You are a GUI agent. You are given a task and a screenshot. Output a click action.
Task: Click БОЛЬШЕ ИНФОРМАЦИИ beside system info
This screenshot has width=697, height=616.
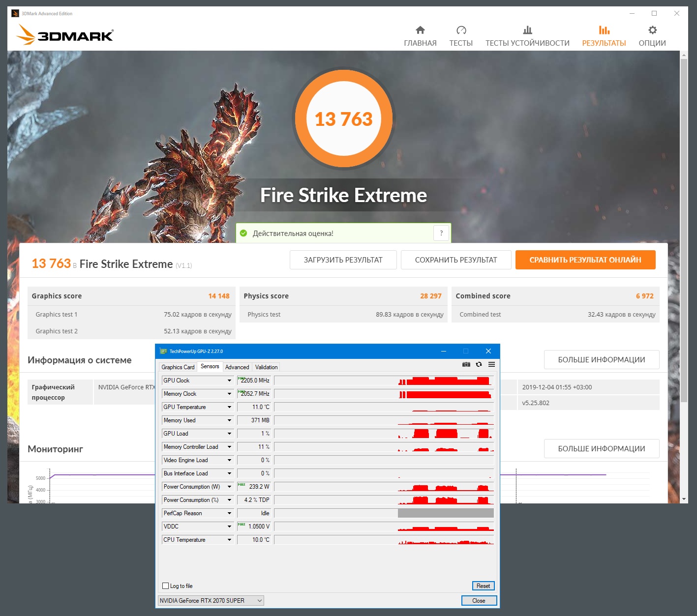[602, 360]
